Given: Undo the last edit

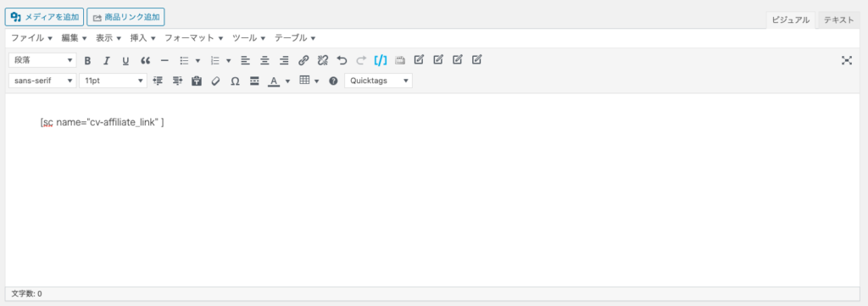Looking at the screenshot, I should [342, 60].
